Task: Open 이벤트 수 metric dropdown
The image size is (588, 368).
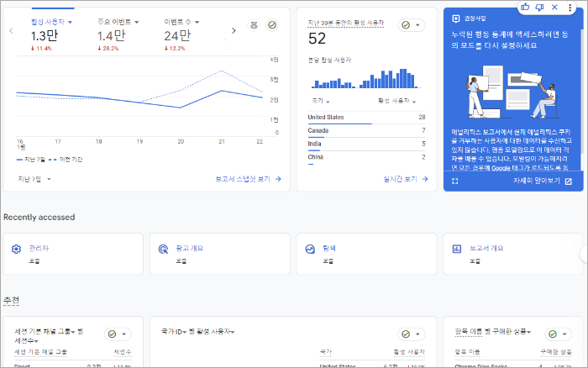Action: tap(181, 22)
